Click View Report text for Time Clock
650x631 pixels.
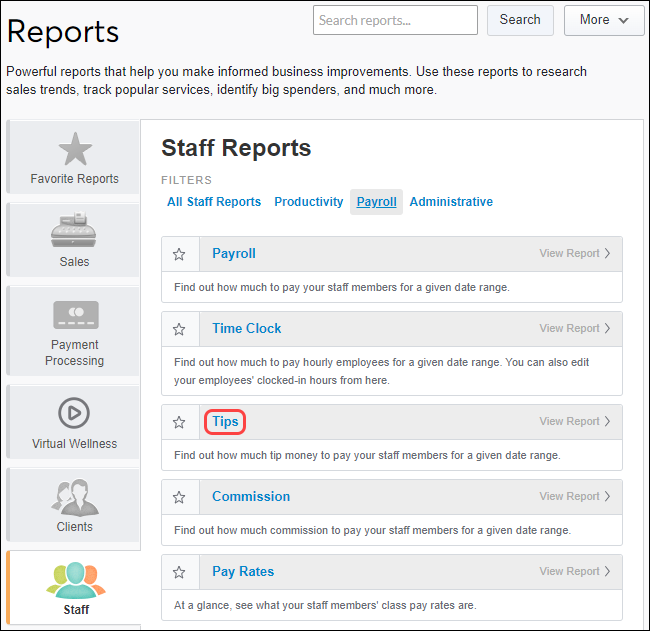coord(569,328)
